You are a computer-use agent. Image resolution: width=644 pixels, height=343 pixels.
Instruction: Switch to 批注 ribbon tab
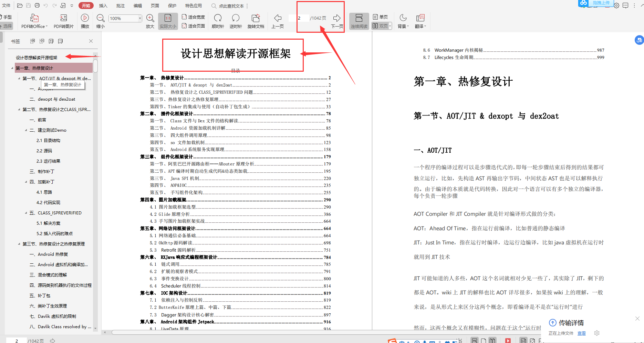[121, 6]
